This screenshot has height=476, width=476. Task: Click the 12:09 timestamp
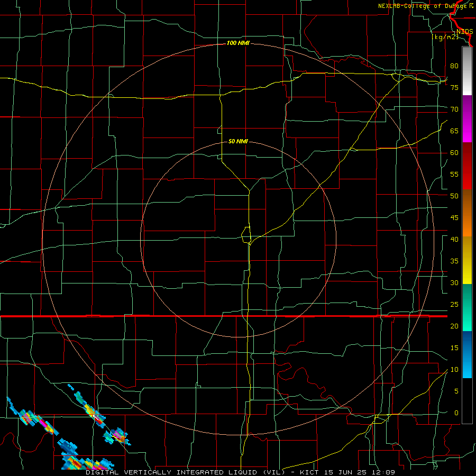[x=385, y=472]
